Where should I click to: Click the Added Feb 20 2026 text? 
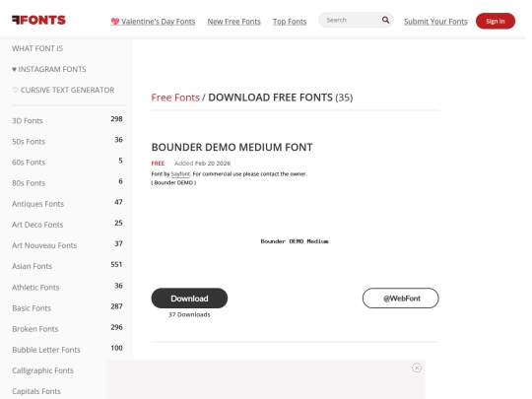click(x=203, y=164)
